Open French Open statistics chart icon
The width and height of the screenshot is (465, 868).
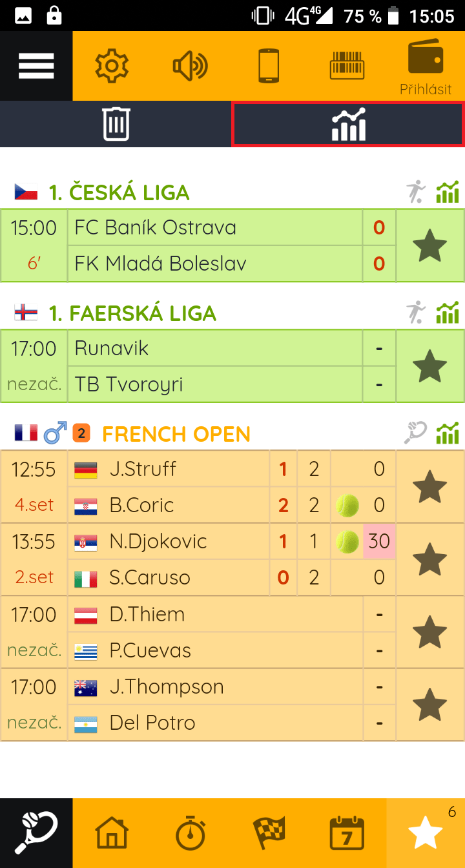pyautogui.click(x=448, y=433)
